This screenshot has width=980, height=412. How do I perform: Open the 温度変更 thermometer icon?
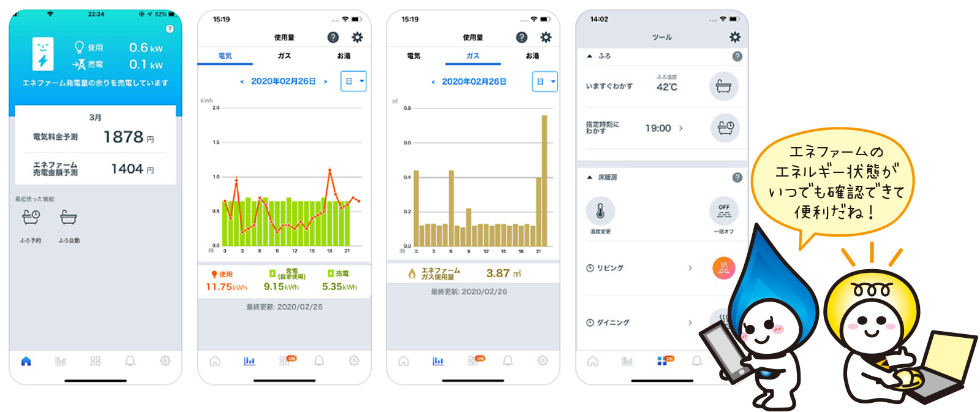click(600, 212)
